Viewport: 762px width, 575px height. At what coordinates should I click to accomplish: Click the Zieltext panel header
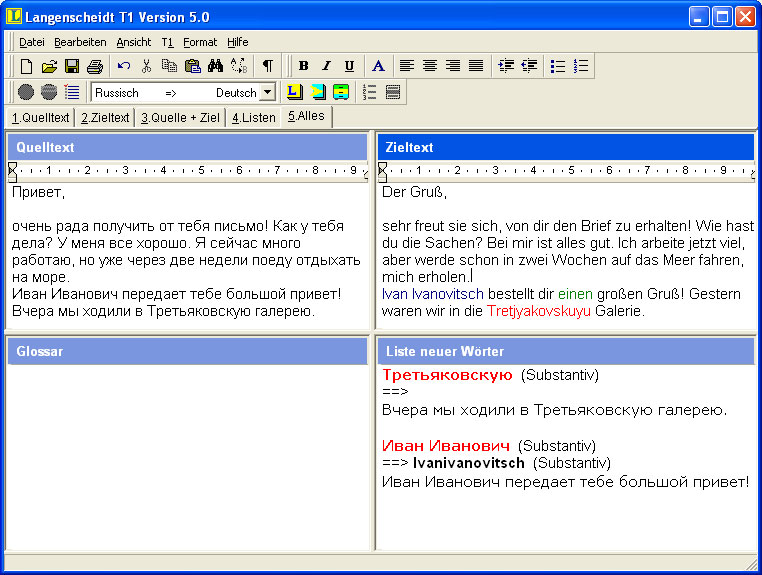click(566, 147)
